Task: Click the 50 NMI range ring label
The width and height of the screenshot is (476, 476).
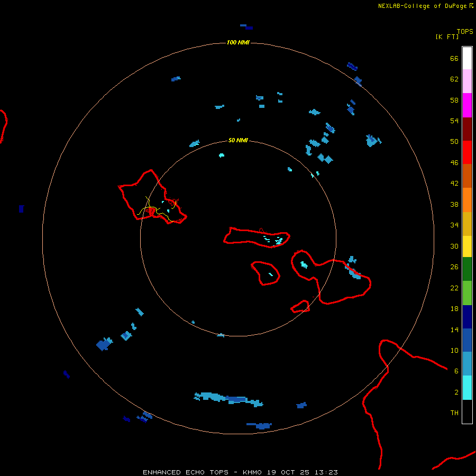Action: pyautogui.click(x=238, y=140)
